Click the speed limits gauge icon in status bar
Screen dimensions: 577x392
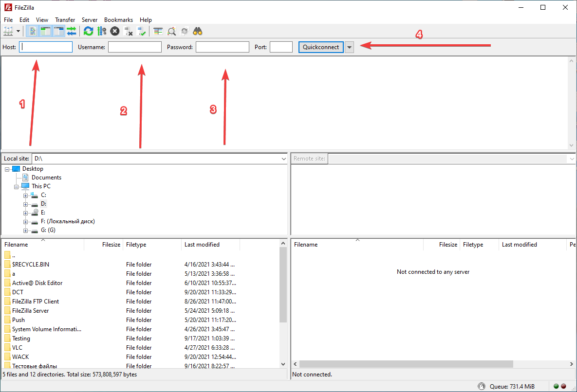[x=482, y=386]
